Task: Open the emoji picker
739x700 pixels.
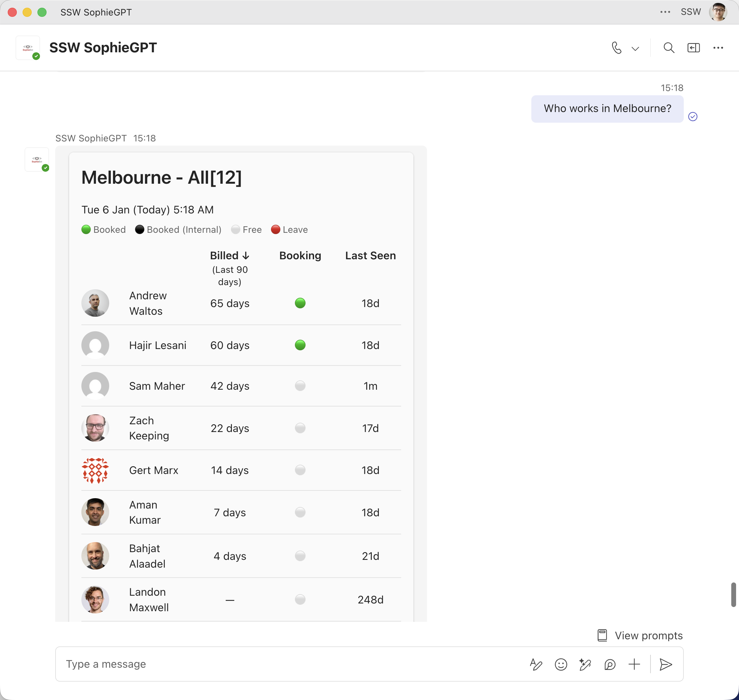Action: click(x=561, y=664)
